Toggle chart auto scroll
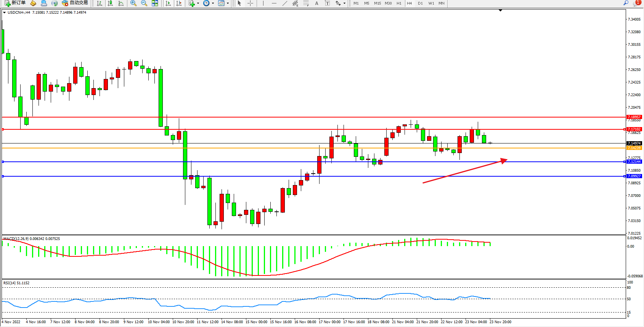The height and width of the screenshot is (327, 644). coord(168,3)
